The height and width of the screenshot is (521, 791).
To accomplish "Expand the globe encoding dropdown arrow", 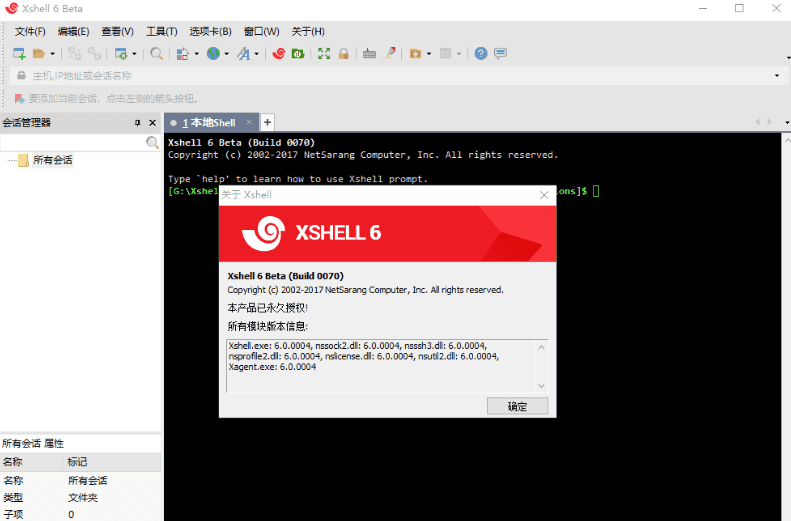I will (x=227, y=54).
